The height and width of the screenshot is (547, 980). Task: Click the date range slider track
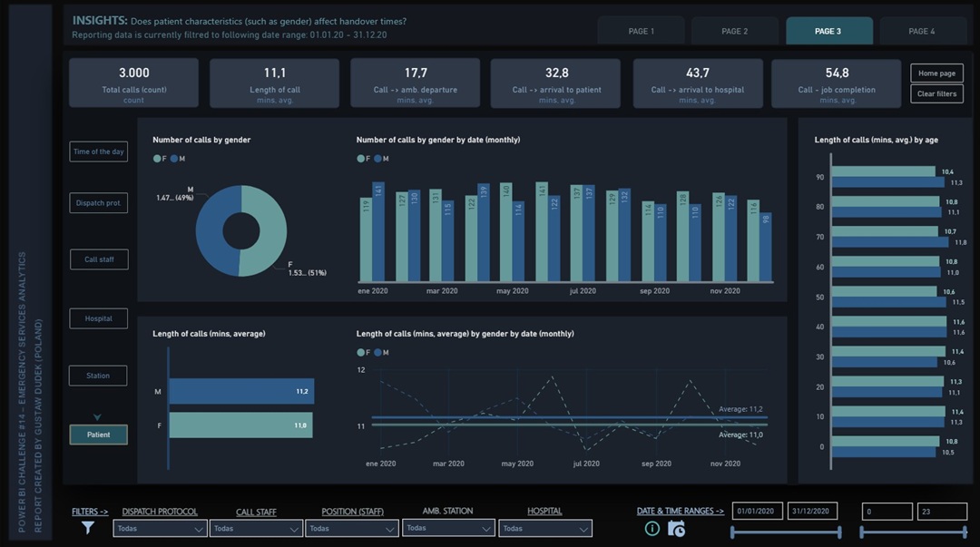pos(785,532)
